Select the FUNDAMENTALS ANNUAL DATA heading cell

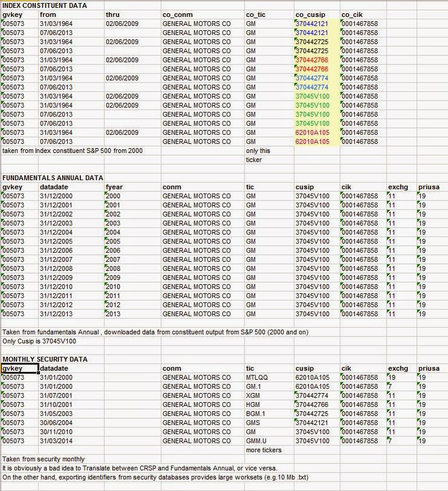click(x=53, y=178)
